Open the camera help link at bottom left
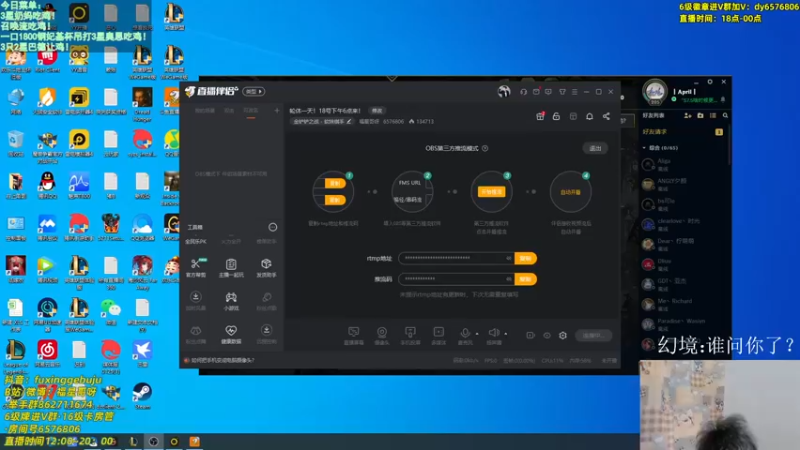This screenshot has height=450, width=800. [222, 360]
